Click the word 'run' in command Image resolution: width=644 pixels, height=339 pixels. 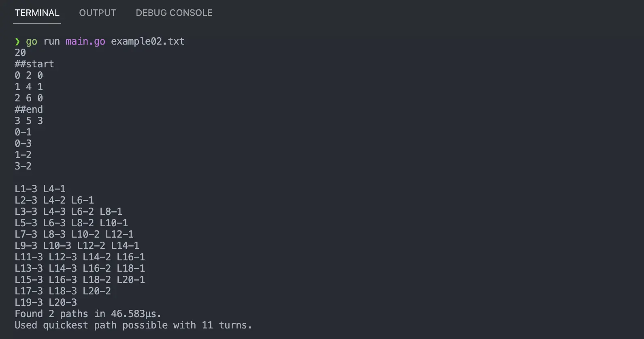[51, 41]
